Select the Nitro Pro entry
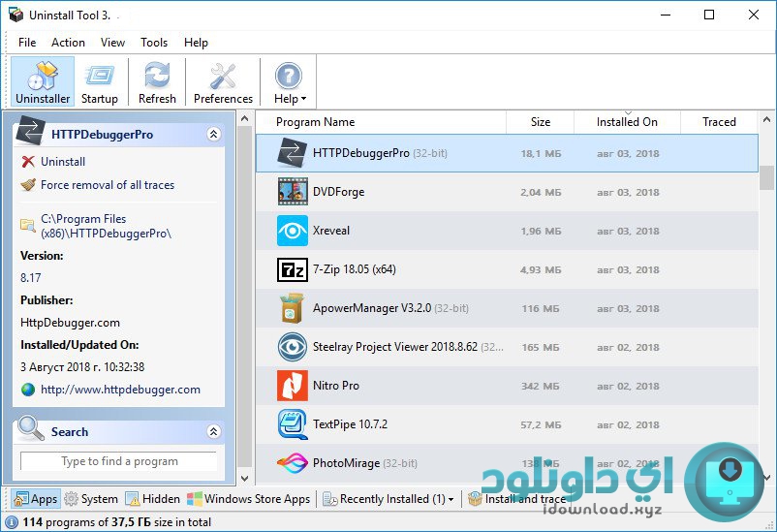777x532 pixels. (336, 386)
